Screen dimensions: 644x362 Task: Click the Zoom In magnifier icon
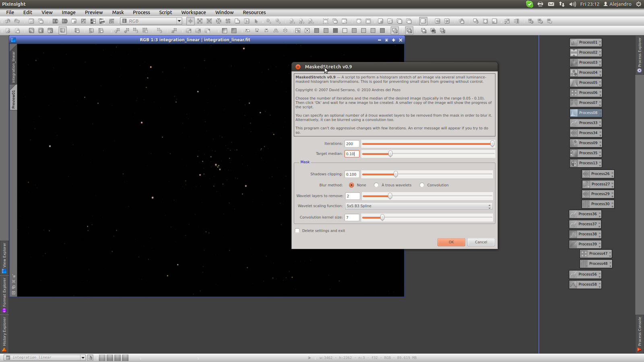tap(268, 21)
